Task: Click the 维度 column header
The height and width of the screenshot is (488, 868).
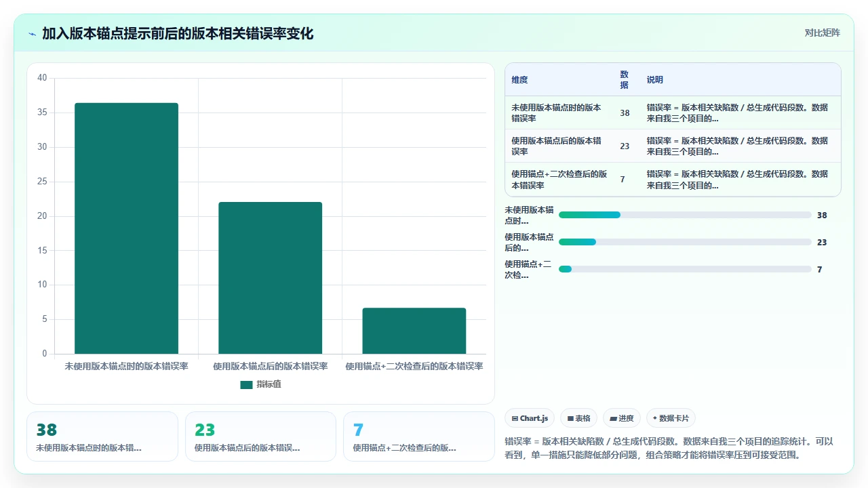Action: [x=519, y=79]
